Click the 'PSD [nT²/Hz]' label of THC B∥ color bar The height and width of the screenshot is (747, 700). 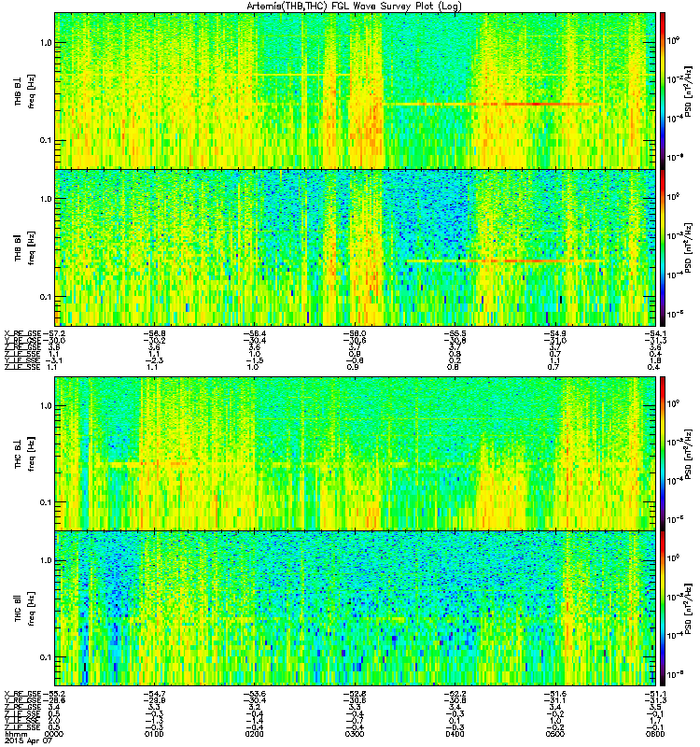click(689, 609)
